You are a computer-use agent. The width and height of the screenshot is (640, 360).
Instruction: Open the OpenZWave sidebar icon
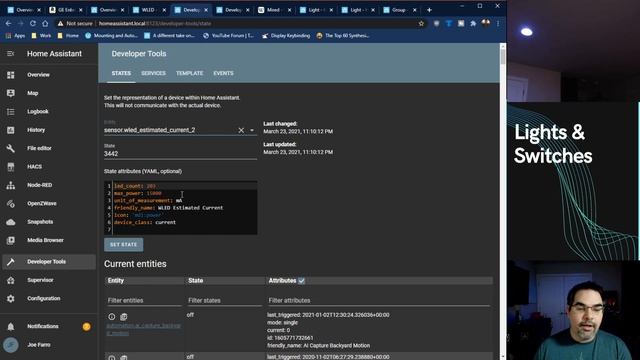(x=11, y=203)
